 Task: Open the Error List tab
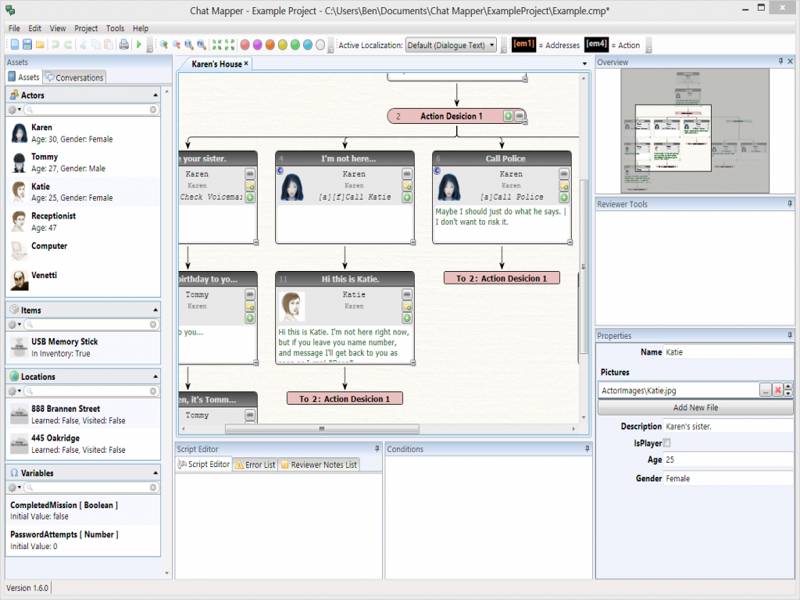(255, 465)
